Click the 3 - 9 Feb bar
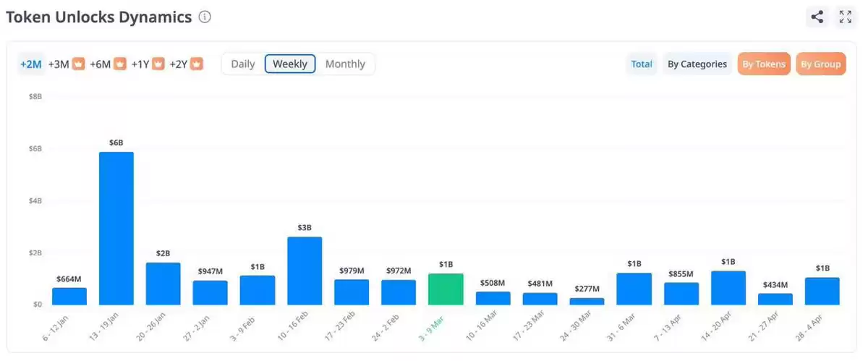Screen dimensions: 868x361 click(x=258, y=290)
